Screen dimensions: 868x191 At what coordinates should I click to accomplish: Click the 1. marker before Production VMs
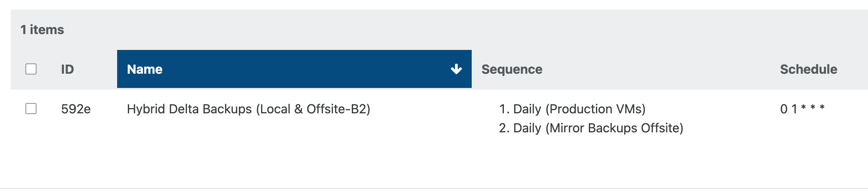(x=504, y=109)
